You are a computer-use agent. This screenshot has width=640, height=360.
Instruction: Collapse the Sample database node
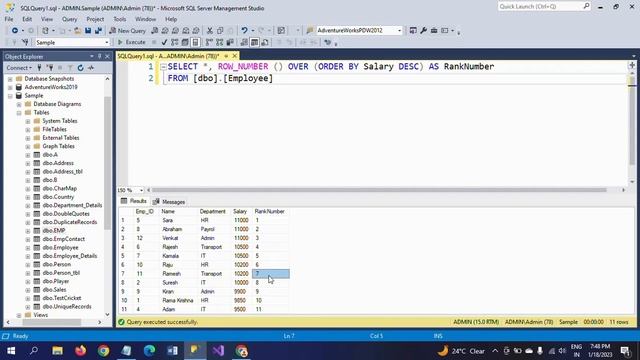tap(10, 96)
